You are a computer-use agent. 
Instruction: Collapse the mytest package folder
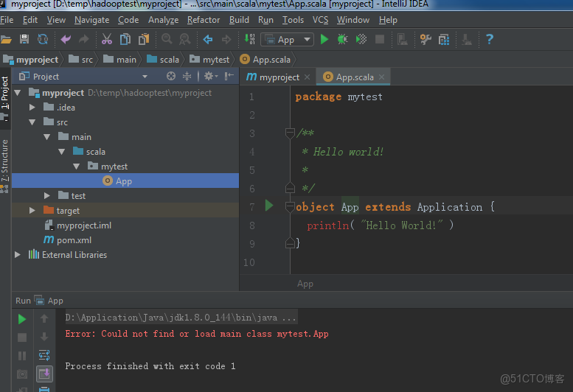[76, 167]
